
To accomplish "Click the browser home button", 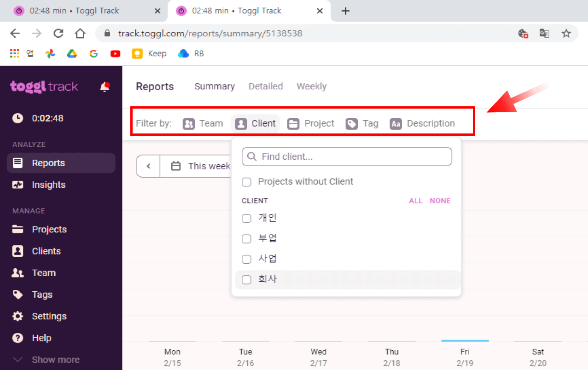I will (80, 33).
